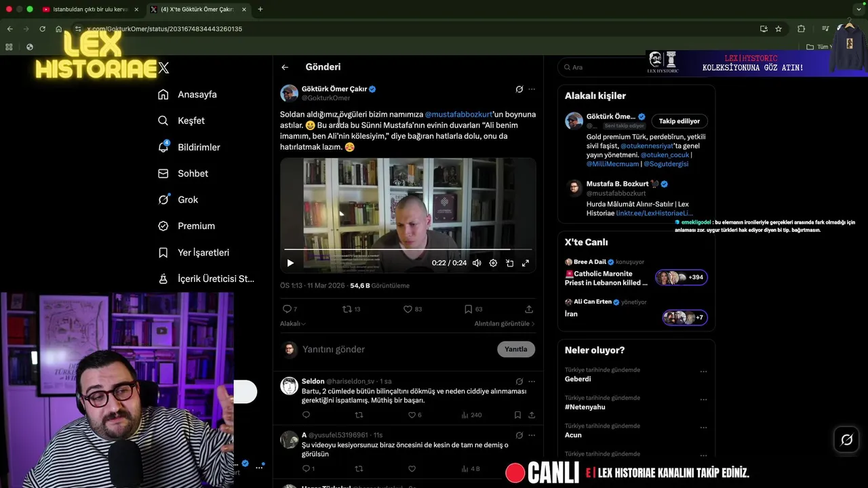Mute the video volume
This screenshot has width=868, height=488.
coord(477,263)
